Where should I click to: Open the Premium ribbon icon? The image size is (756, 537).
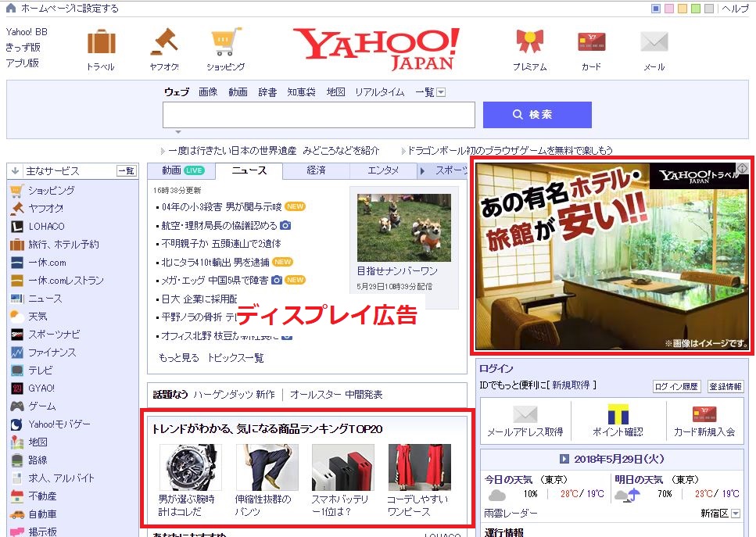529,42
